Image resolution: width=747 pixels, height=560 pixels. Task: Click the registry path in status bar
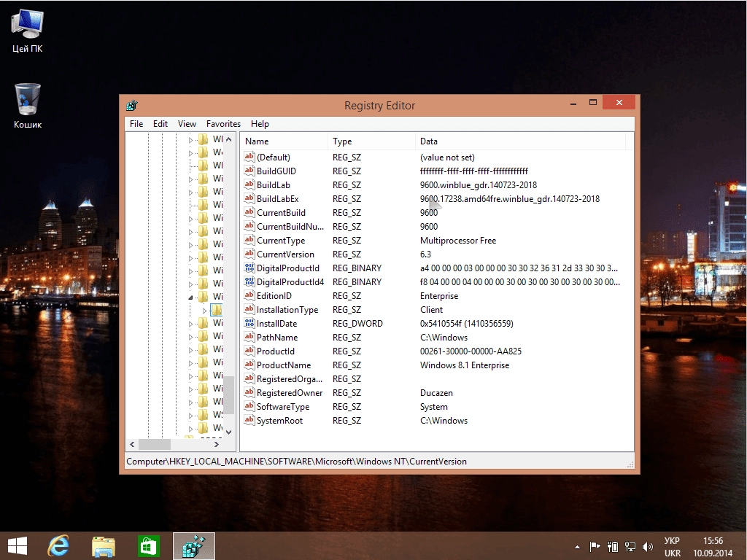click(296, 462)
